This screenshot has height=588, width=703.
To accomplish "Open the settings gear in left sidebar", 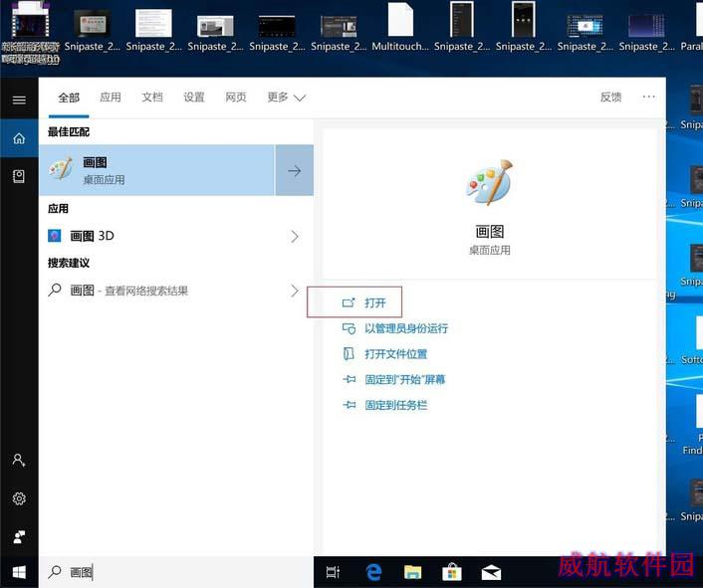I will point(19,498).
